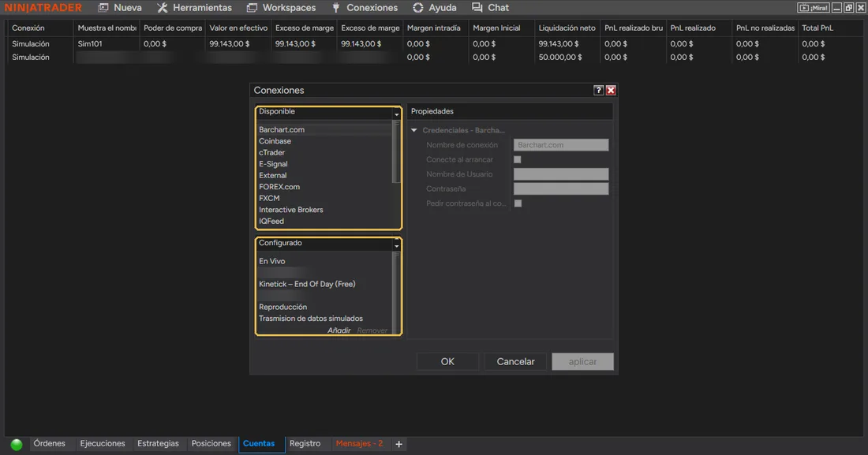Screen dimensions: 868x455
Task: Click the OK button
Action: [x=447, y=361]
